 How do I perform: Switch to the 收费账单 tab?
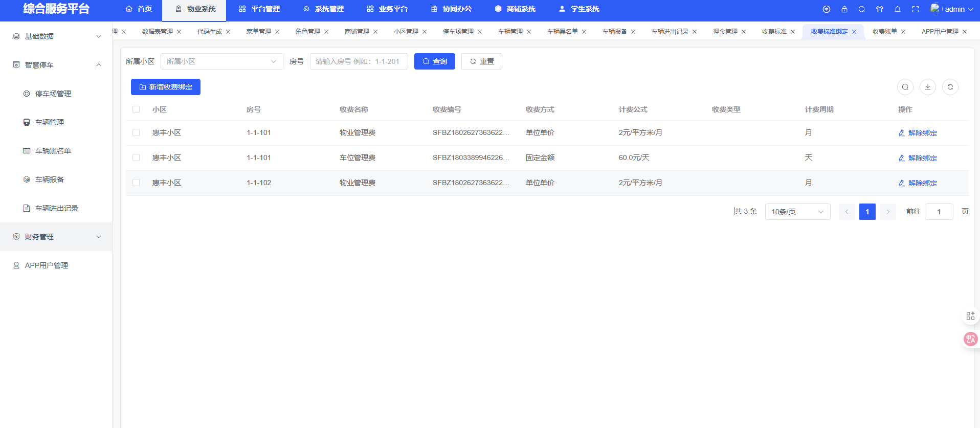pos(884,32)
